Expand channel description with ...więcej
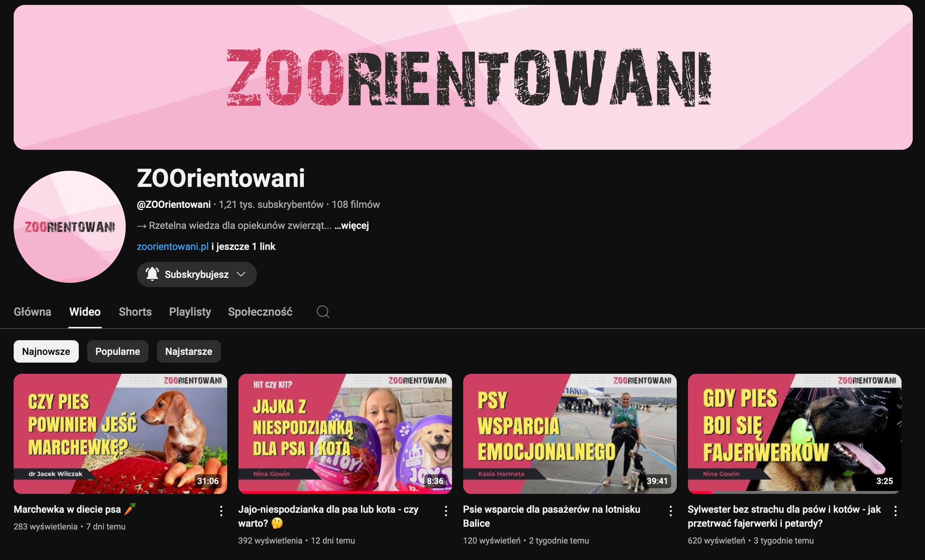 coord(352,226)
